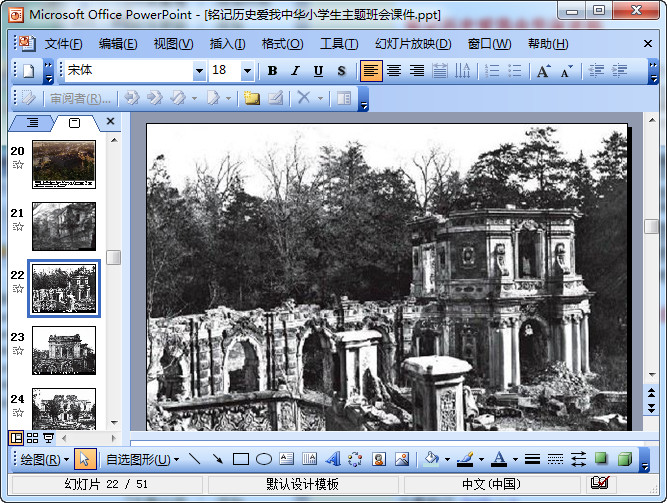Screen dimensions: 667x503
Task: Insert a text box
Action: pos(287,460)
